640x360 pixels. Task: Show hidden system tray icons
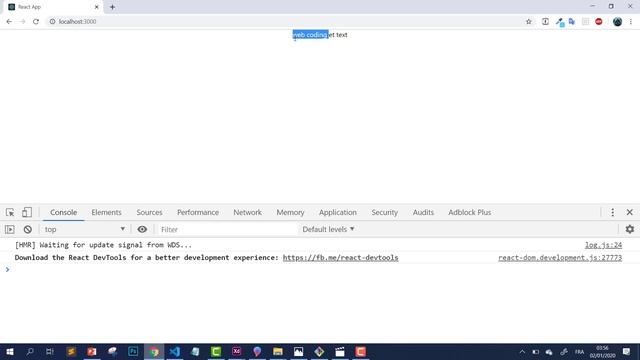tap(522, 351)
